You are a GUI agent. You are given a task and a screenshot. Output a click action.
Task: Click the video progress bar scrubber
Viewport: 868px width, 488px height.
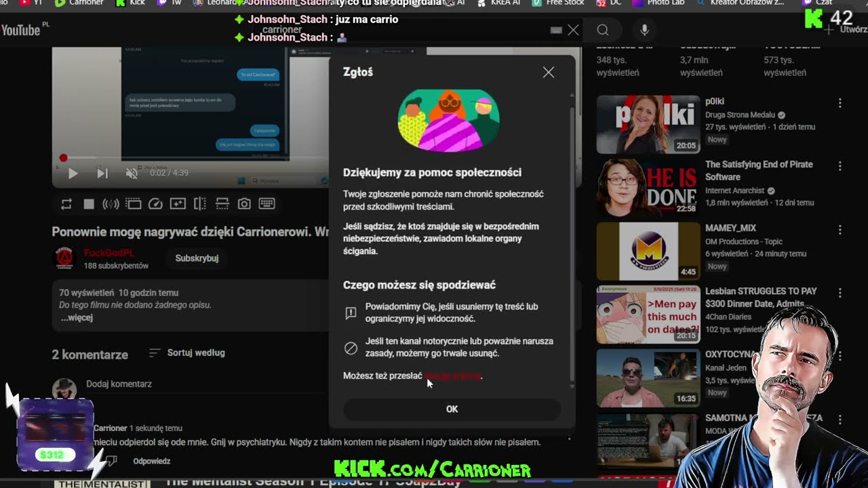click(x=63, y=158)
